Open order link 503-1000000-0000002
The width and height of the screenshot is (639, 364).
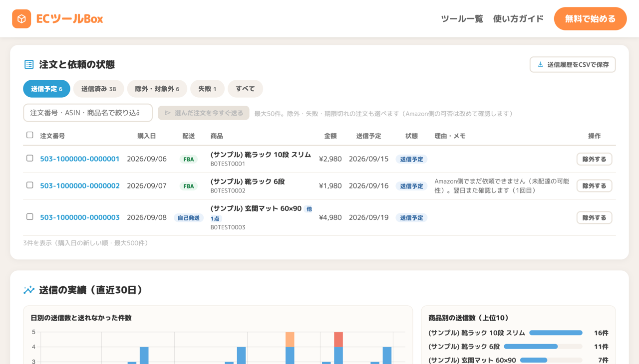click(x=80, y=185)
